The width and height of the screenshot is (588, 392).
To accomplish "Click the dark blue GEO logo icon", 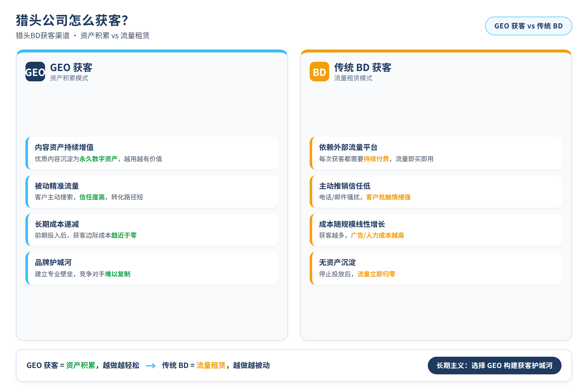I will (x=35, y=72).
